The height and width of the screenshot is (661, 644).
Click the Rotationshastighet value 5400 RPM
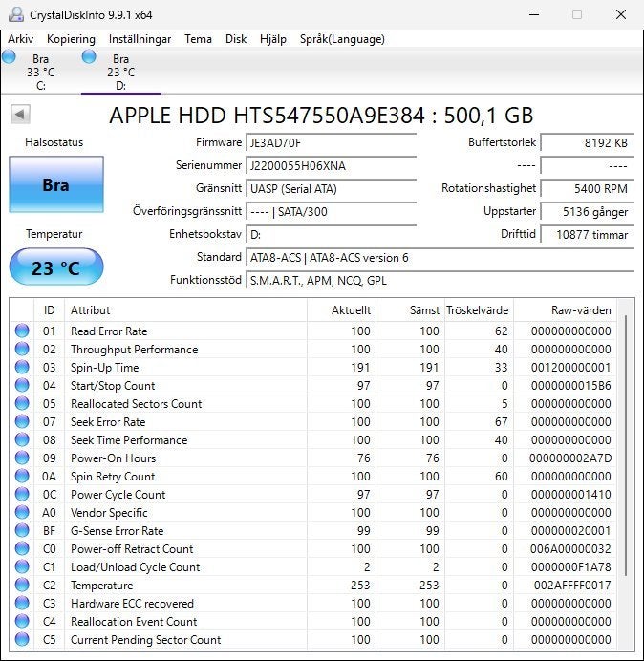pos(587,188)
